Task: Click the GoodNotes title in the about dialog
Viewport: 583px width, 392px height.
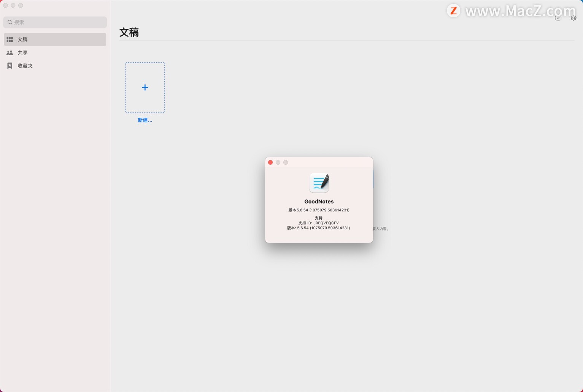Action: 319,202
